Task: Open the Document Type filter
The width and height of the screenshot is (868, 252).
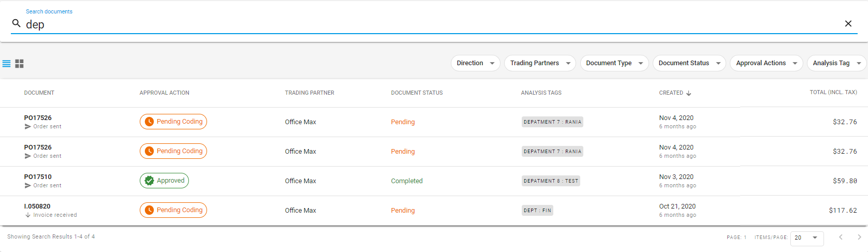Action: point(614,63)
